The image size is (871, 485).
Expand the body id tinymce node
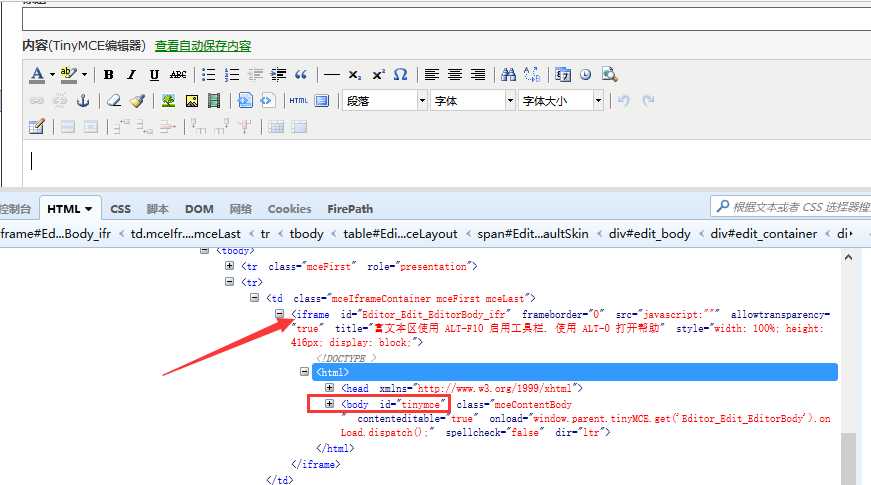pos(329,403)
